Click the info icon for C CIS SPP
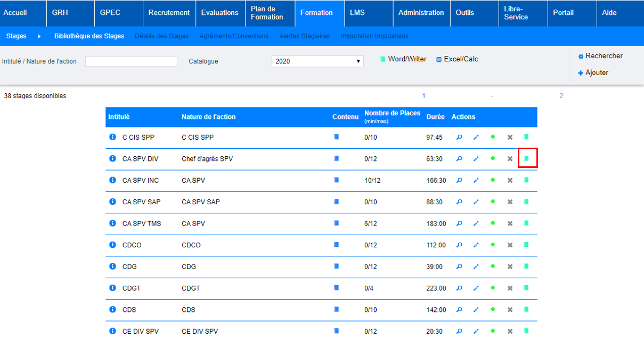Image resolution: width=644 pixels, height=346 pixels. pos(112,137)
